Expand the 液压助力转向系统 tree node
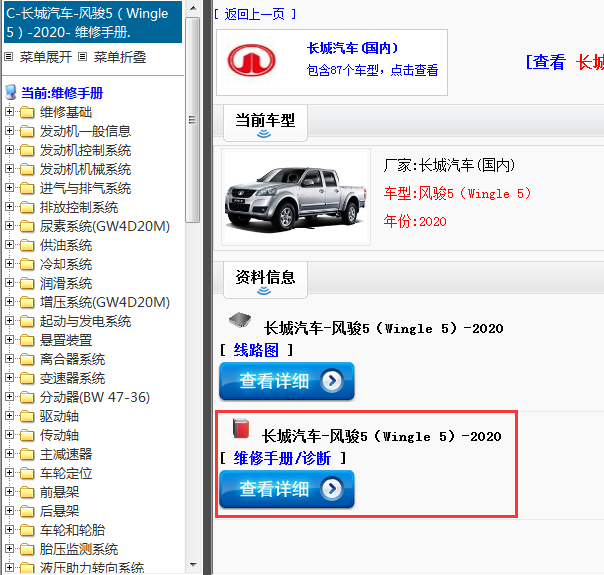 click(x=9, y=568)
